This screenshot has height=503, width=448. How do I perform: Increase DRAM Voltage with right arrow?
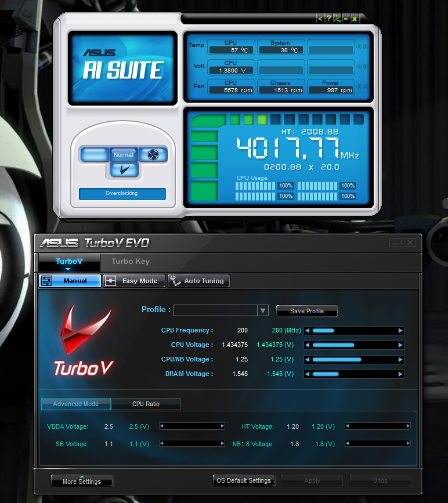(400, 374)
